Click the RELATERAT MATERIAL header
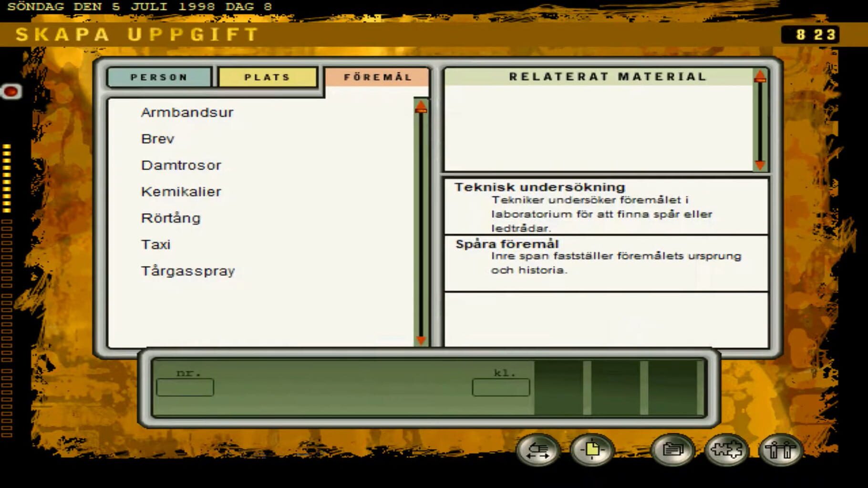 click(608, 77)
